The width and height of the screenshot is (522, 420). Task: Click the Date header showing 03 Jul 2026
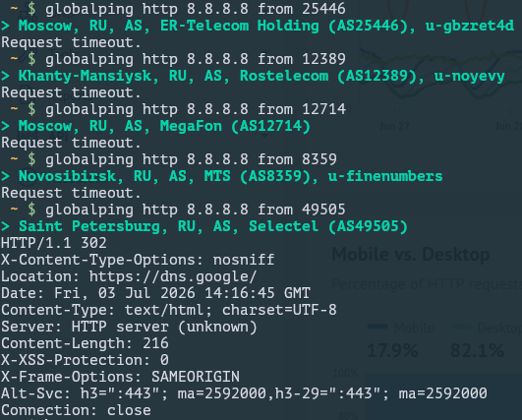pyautogui.click(x=155, y=293)
